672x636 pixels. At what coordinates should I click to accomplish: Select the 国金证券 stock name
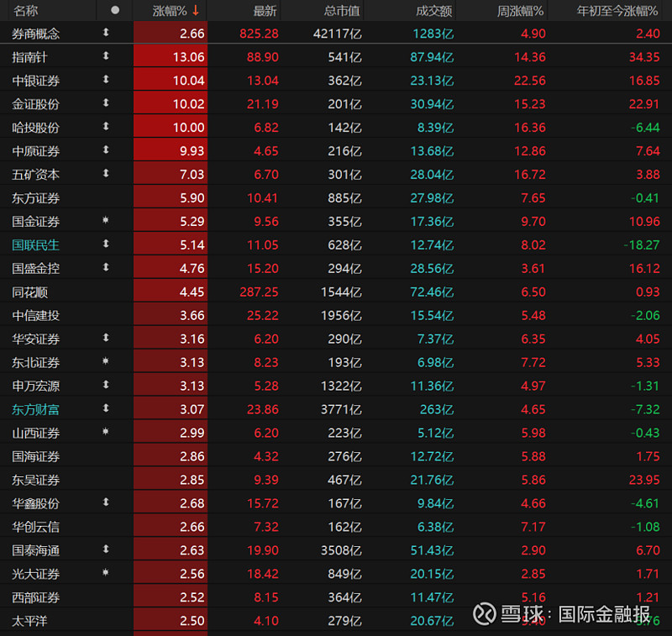pos(35,222)
